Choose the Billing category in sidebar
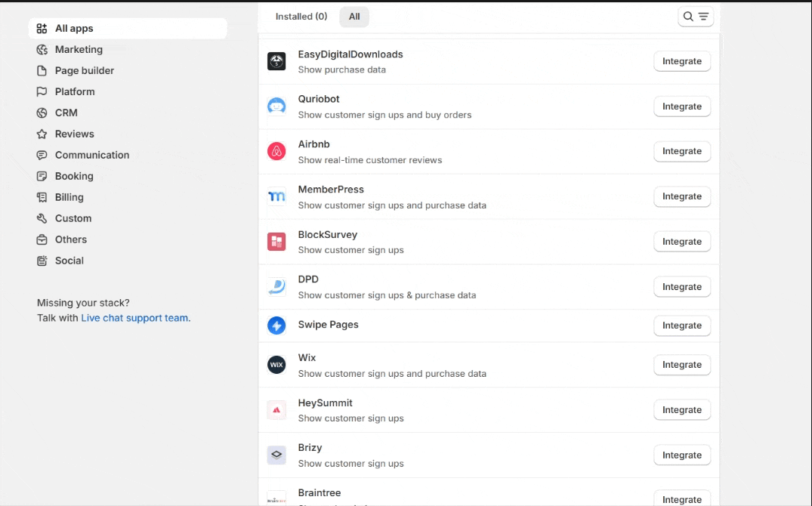 click(x=69, y=198)
